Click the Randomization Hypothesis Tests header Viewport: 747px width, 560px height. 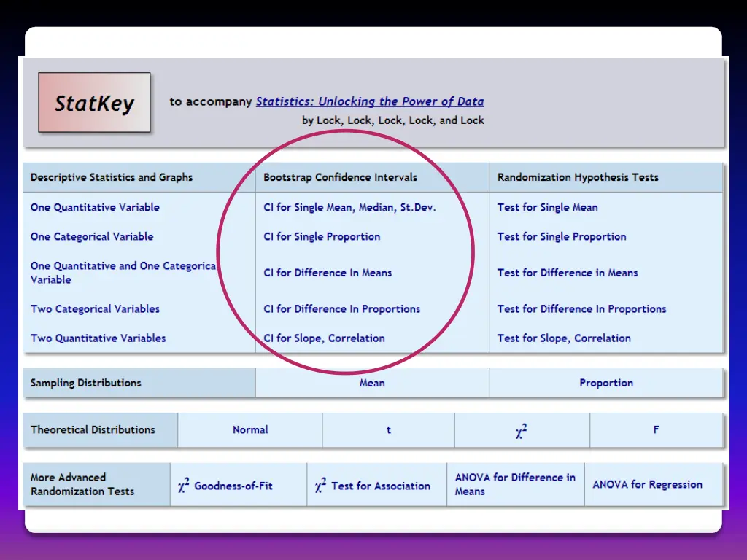578,177
